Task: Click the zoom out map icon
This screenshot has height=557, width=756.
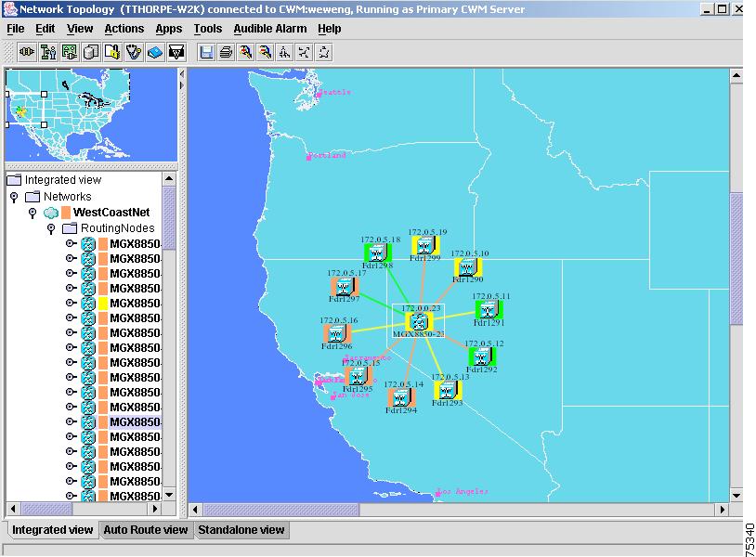Action: click(265, 52)
